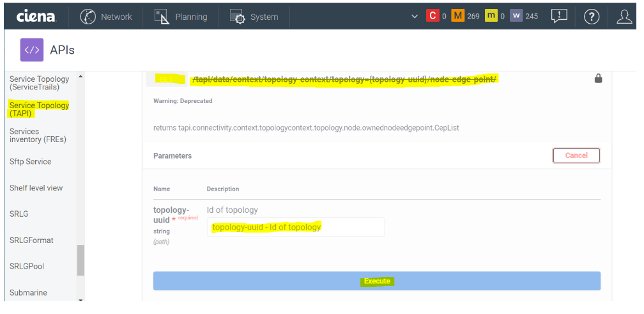The width and height of the screenshot is (644, 314).
Task: Click the orange Major alarms badge
Action: (x=458, y=16)
